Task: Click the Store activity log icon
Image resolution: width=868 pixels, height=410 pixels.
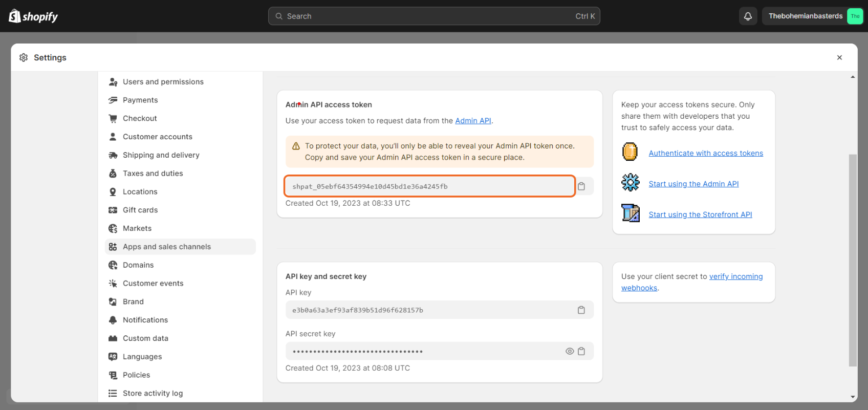Action: pyautogui.click(x=113, y=393)
